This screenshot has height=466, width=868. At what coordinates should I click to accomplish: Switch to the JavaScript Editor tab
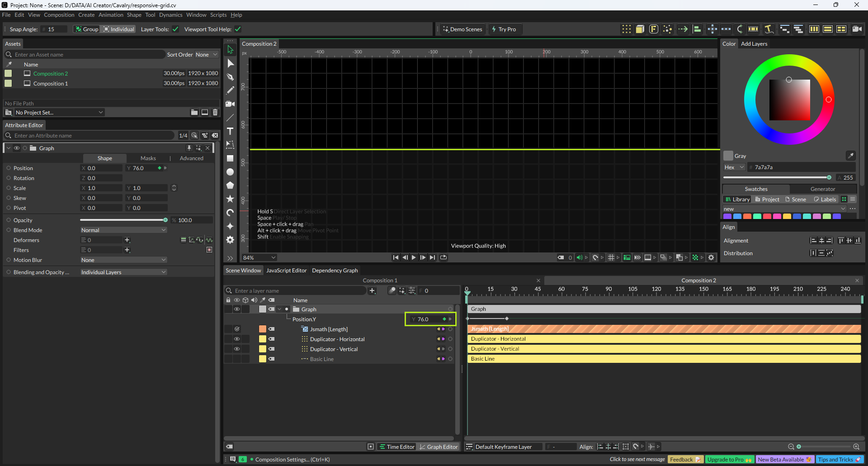(x=286, y=271)
